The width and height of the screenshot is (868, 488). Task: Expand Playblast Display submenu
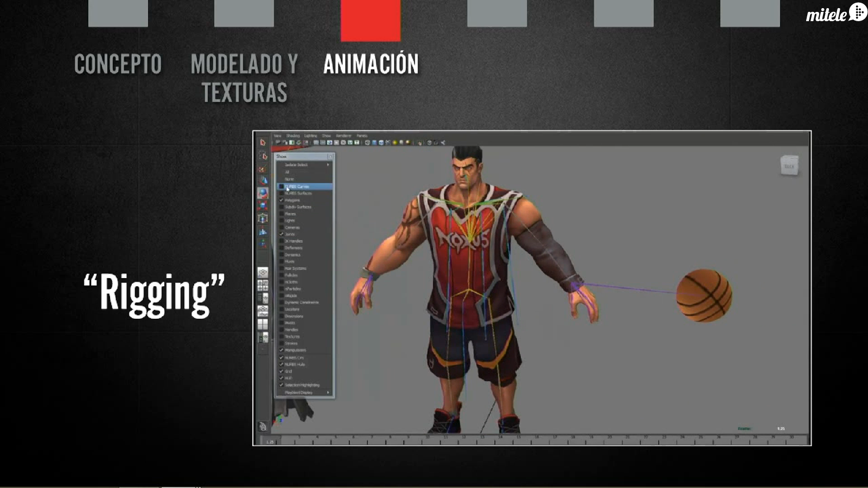(x=304, y=393)
